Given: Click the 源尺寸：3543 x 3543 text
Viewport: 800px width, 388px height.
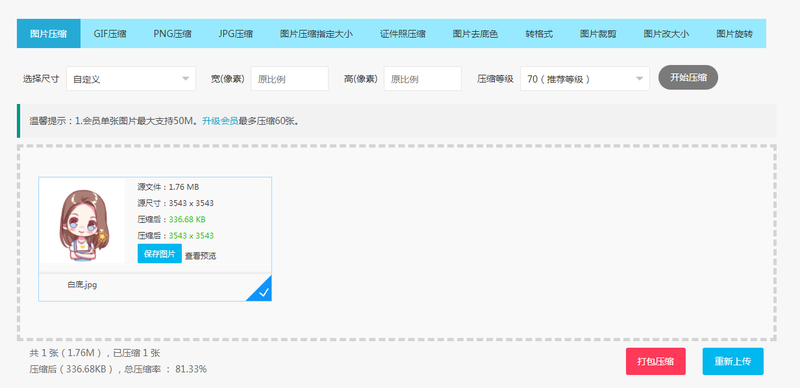Looking at the screenshot, I should [x=176, y=203].
